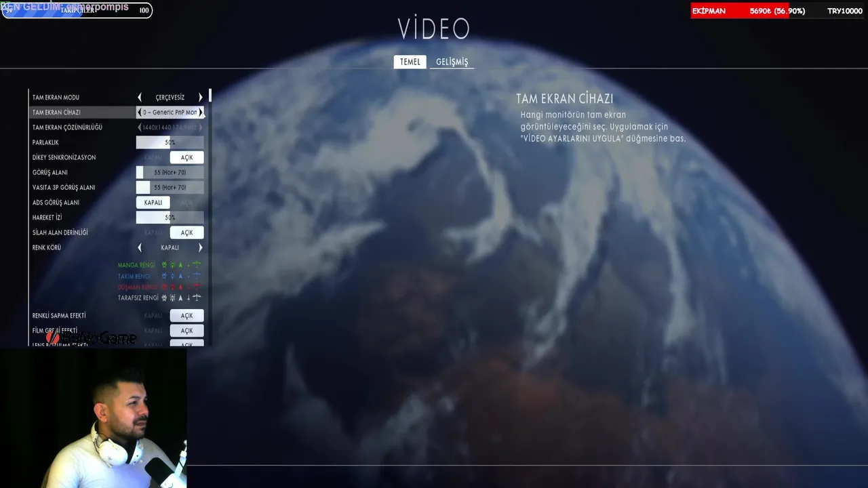The image size is (868, 488).
Task: Previous option arrow for Renk Körü
Action: (140, 247)
